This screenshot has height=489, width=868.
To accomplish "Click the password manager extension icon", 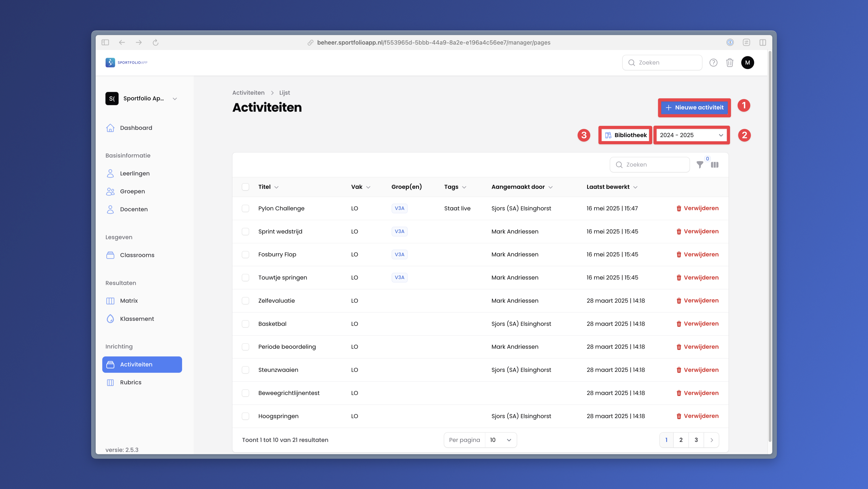I will click(730, 42).
